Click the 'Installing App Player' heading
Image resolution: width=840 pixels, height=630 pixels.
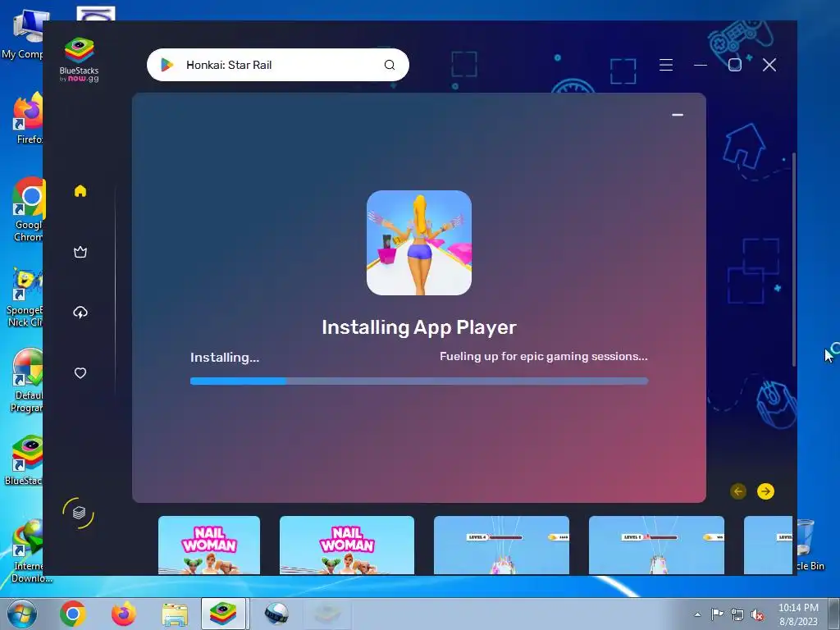click(x=419, y=327)
